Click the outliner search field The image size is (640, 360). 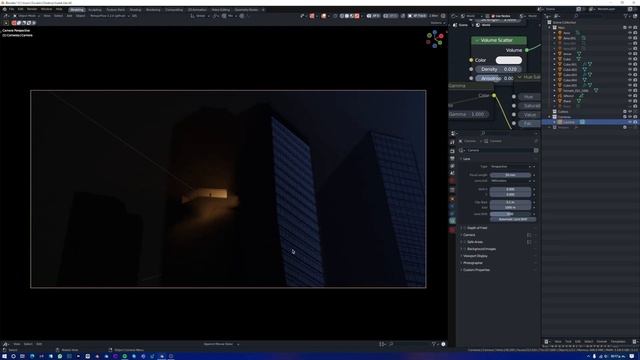pyautogui.click(x=596, y=16)
